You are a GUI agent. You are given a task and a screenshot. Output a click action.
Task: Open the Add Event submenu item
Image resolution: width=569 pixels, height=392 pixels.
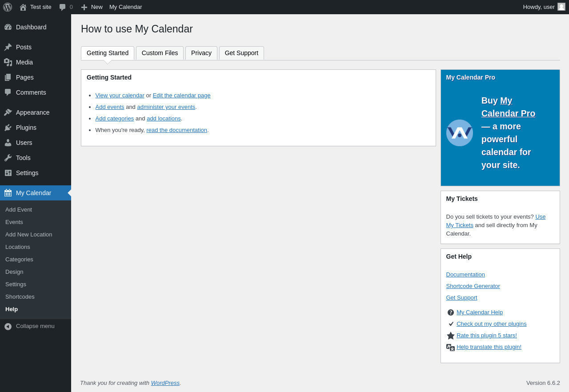[19, 210]
